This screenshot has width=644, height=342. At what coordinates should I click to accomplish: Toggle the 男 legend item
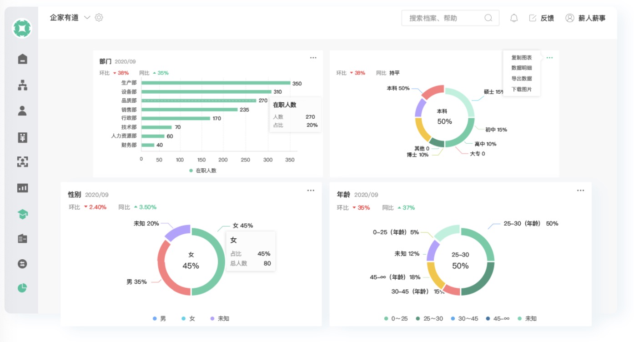click(160, 318)
